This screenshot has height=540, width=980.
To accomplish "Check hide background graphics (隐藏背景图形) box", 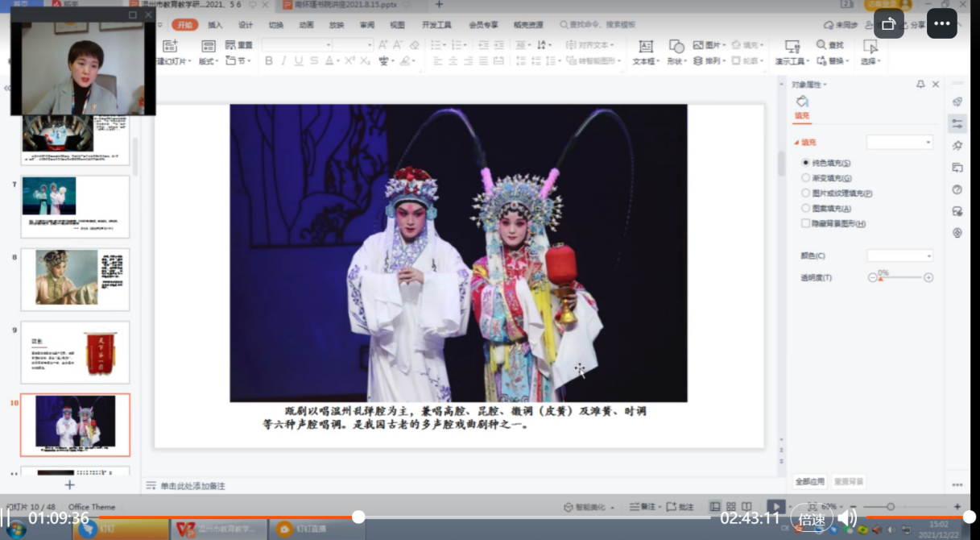I will pos(806,223).
